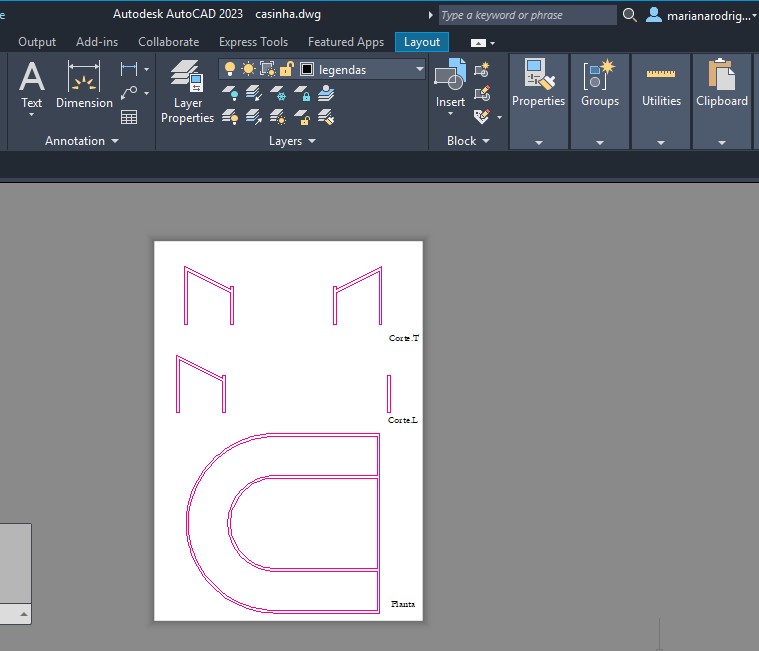Screen dimensions: 759x651
Task: Toggle the lock on legendas layer
Action: [286, 69]
